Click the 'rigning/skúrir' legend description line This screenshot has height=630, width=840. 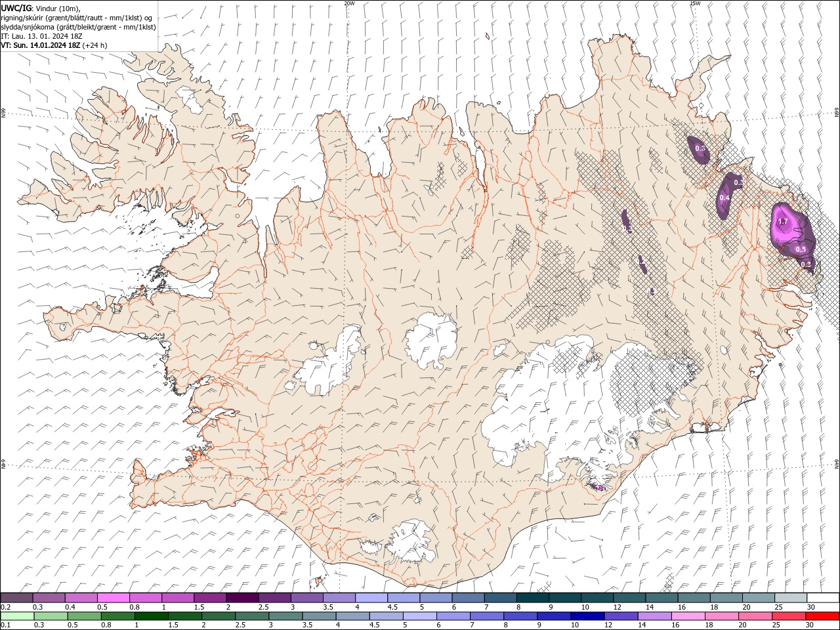tap(77, 17)
